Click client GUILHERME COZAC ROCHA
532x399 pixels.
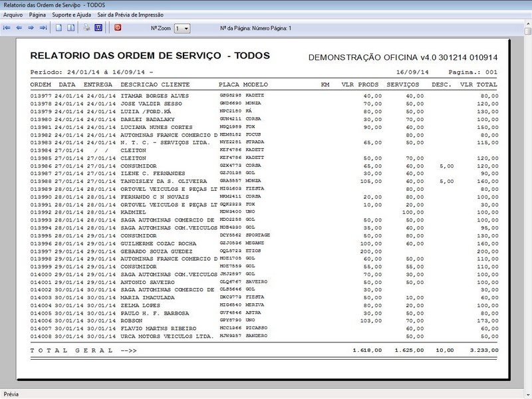coord(158,243)
